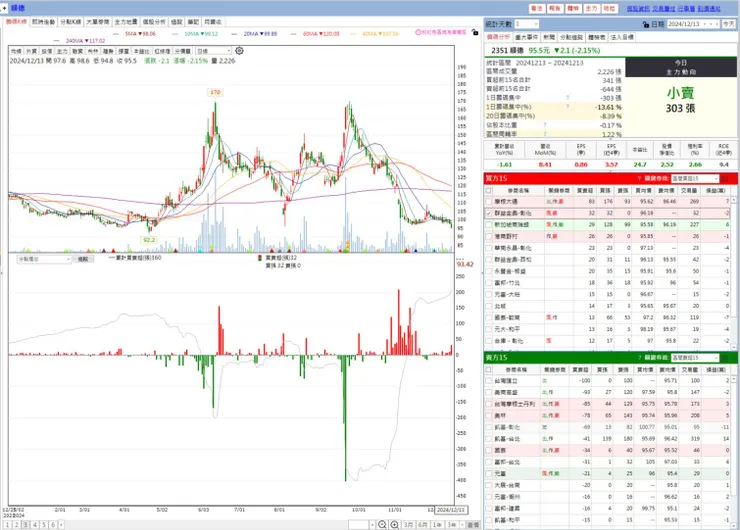The height and width of the screenshot is (530, 740).
Task: Open the 重大事件 tab in the right panel
Action: (x=527, y=37)
